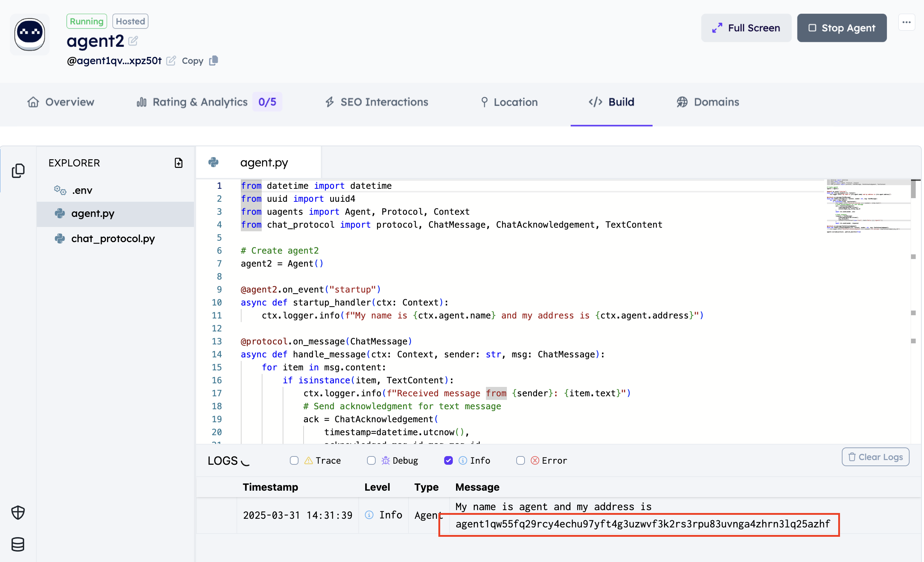Uncheck the Info log filter
The height and width of the screenshot is (562, 924).
(448, 460)
